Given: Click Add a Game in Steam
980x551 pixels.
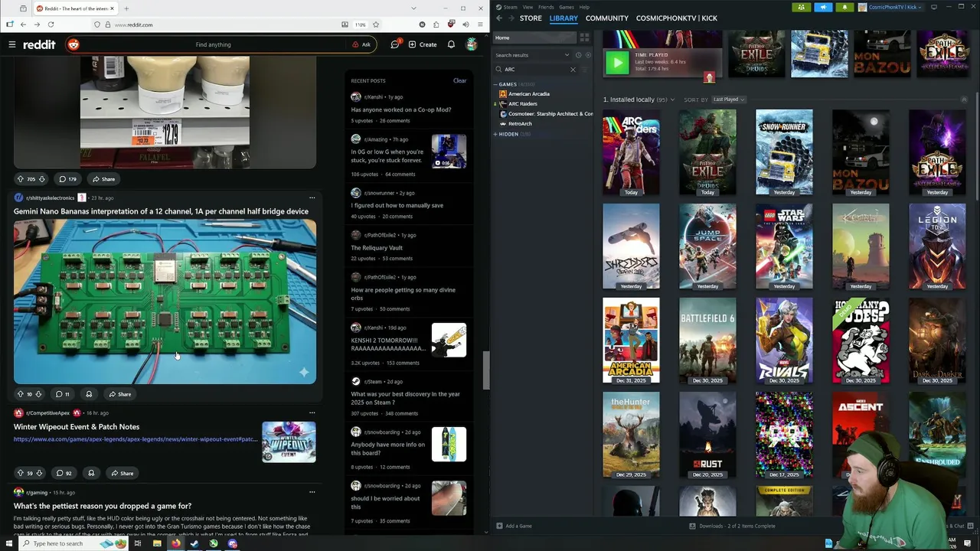Looking at the screenshot, I should [514, 526].
